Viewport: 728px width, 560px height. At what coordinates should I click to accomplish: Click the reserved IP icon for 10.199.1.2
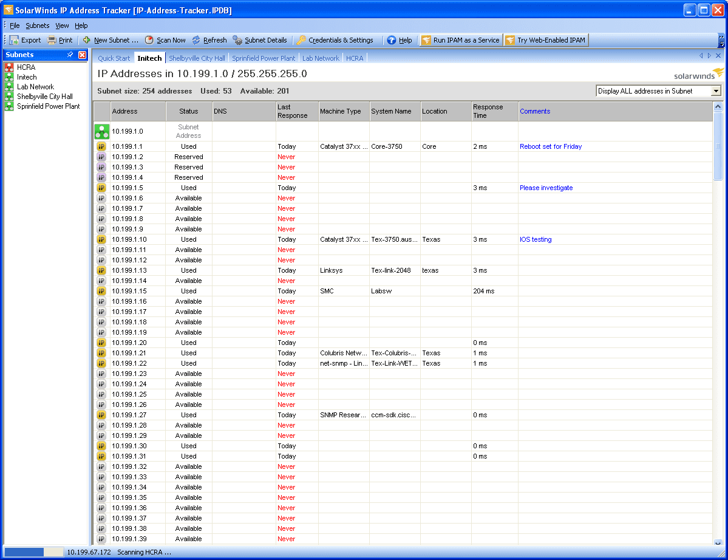[x=101, y=157]
